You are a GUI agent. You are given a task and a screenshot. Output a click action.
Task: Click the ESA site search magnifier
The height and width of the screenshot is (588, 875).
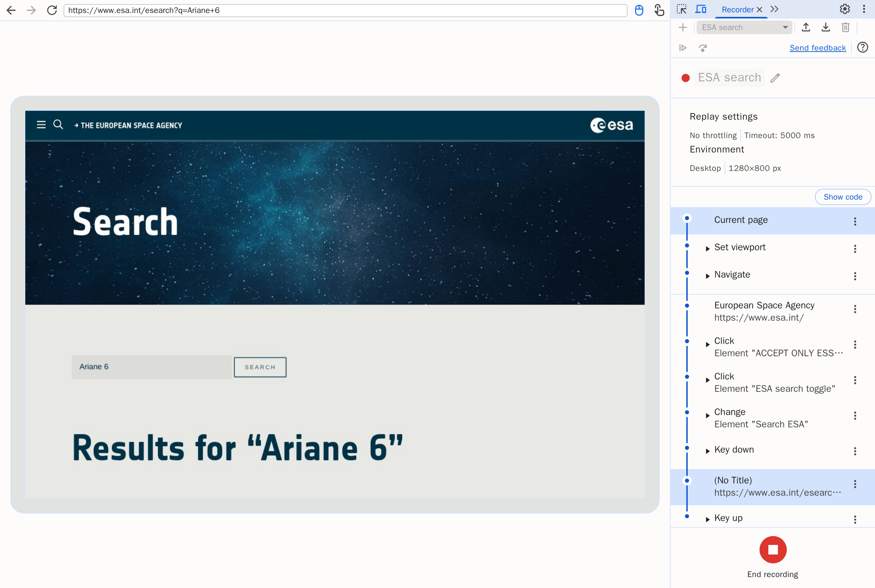pyautogui.click(x=58, y=124)
